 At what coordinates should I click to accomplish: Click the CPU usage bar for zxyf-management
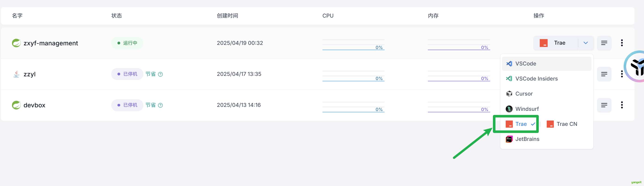tap(353, 45)
